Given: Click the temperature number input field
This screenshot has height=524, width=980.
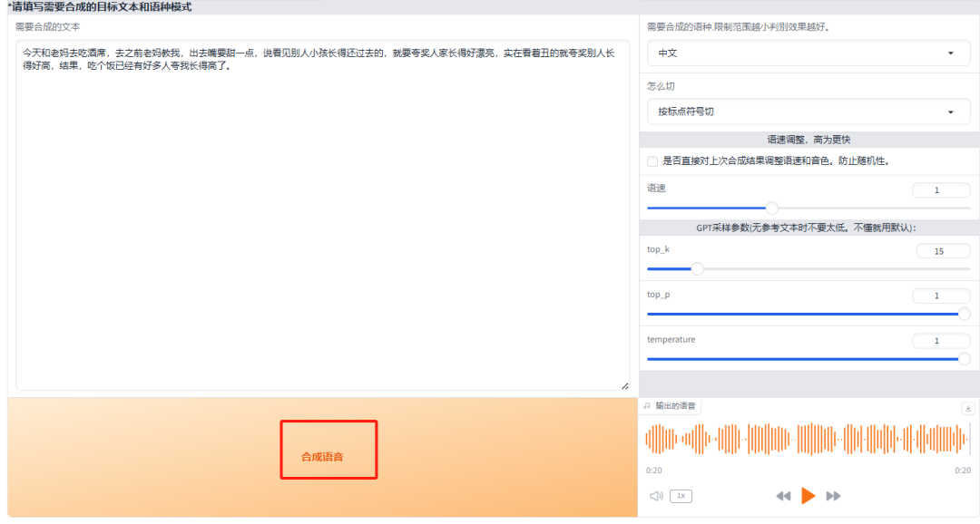Looking at the screenshot, I should coord(941,340).
